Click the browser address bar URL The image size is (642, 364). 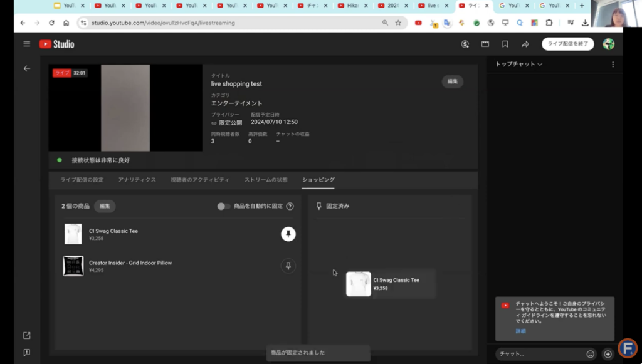[163, 23]
